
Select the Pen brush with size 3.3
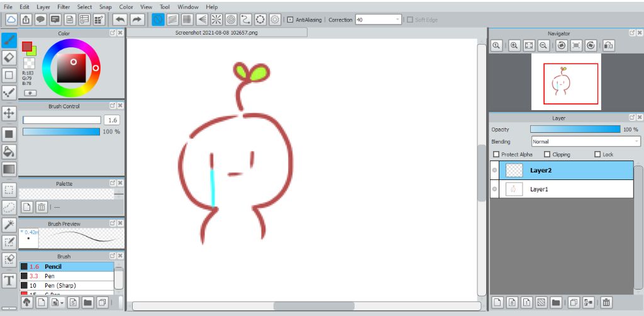pos(67,276)
